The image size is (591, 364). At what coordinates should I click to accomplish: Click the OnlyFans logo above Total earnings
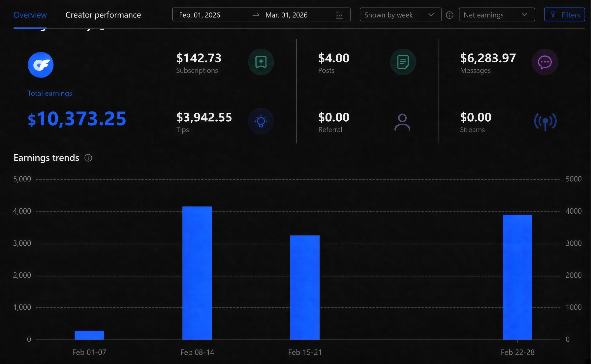(41, 65)
